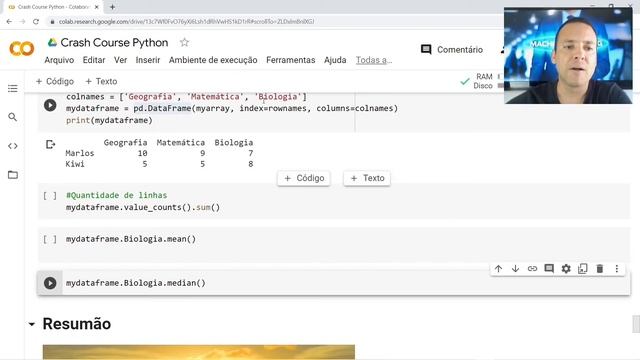Click the site lock icon in the address bar
The height and width of the screenshot is (360, 640).
coord(52,22)
